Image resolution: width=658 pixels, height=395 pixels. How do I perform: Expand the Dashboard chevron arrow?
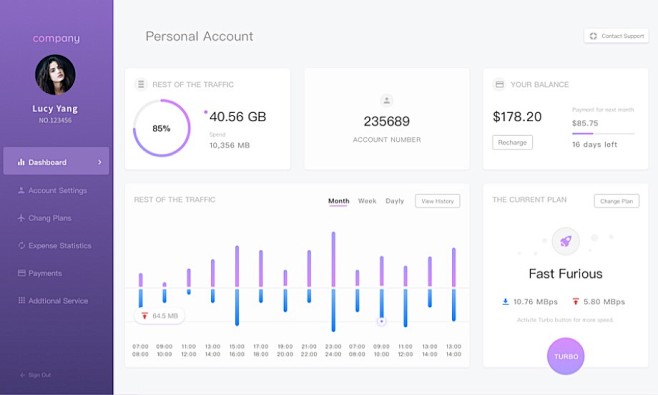[99, 162]
